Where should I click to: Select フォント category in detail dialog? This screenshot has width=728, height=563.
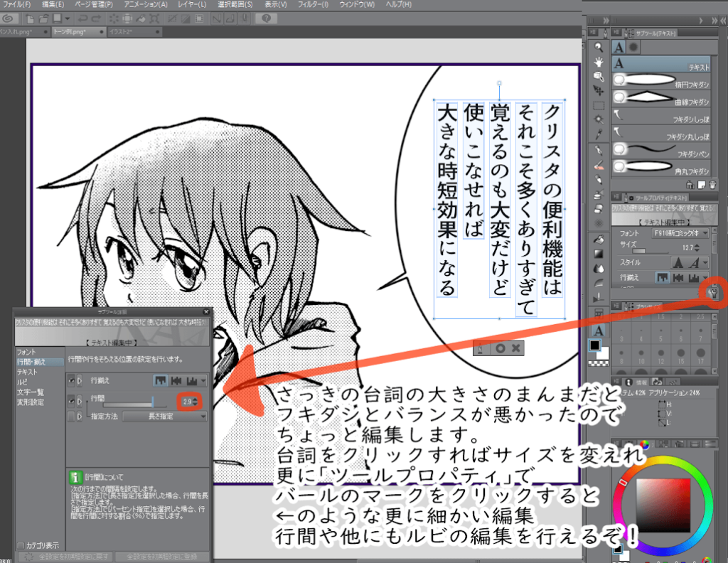tap(26, 352)
